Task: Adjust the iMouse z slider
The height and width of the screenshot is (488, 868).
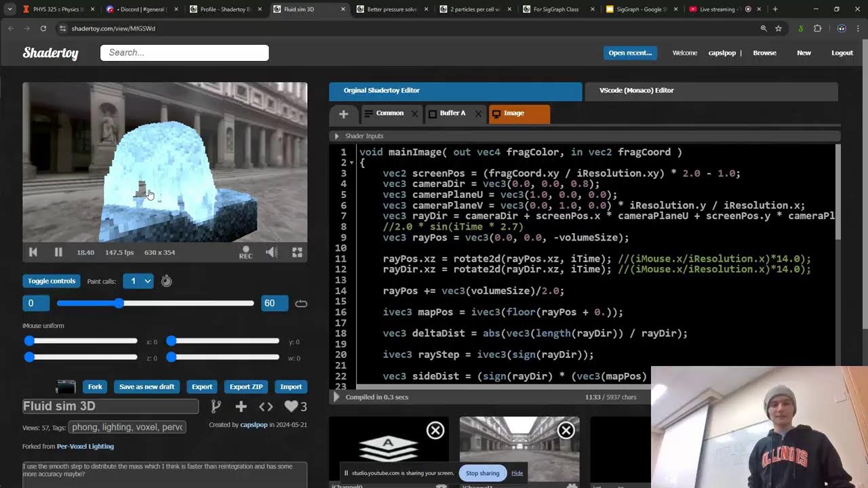Action: tap(81, 357)
